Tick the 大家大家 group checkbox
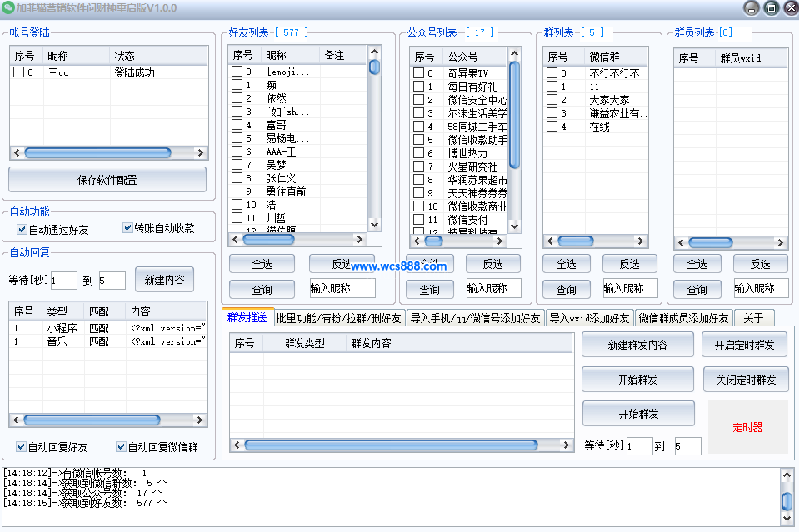Image resolution: width=799 pixels, height=532 pixels. pyautogui.click(x=552, y=100)
